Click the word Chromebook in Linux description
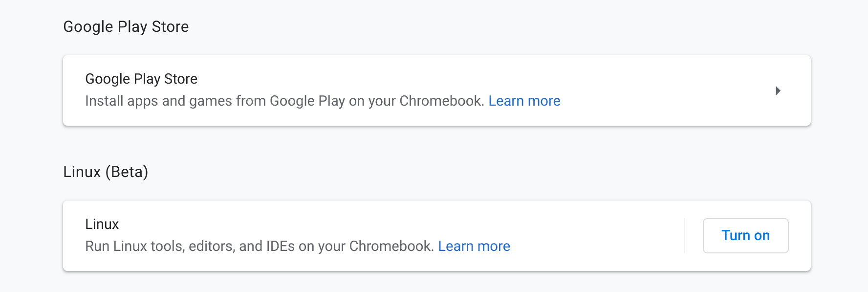868x292 pixels. point(391,246)
